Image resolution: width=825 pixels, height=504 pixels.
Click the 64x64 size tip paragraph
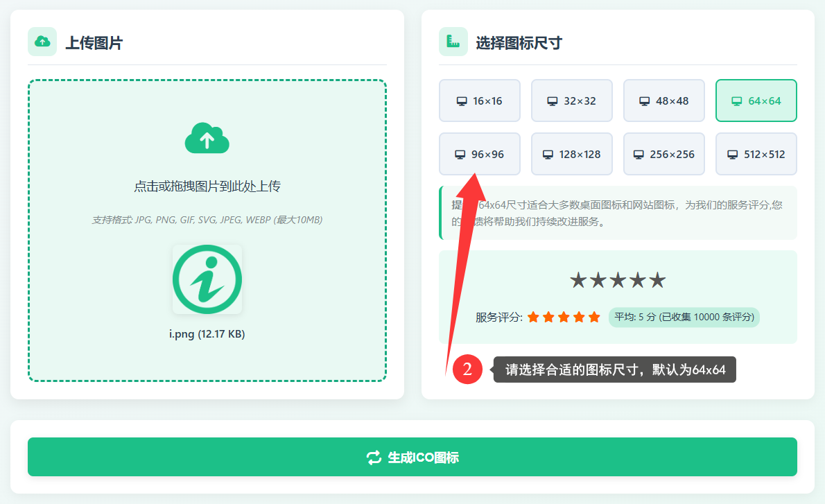pos(617,213)
